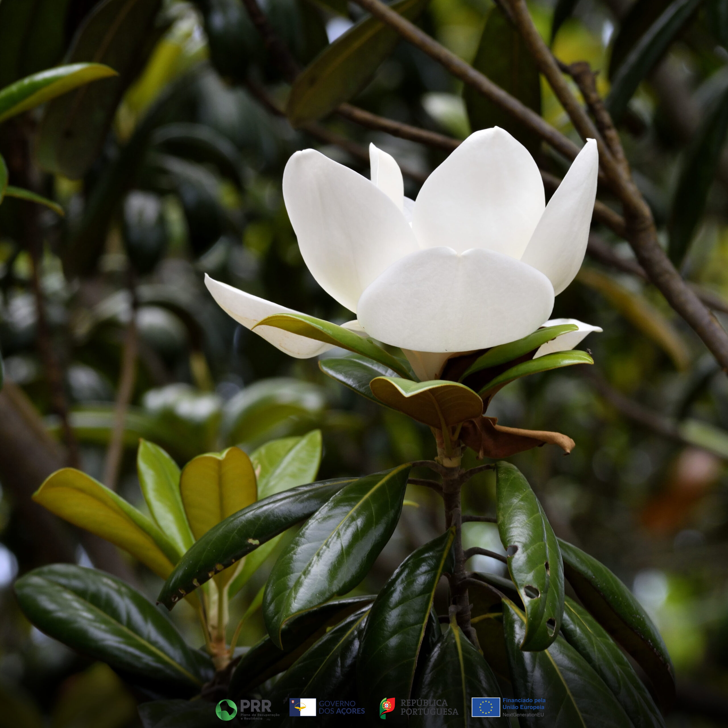Viewport: 728px width, 728px height.
Task: Click the European Union flag icon
Action: pyautogui.click(x=485, y=707)
